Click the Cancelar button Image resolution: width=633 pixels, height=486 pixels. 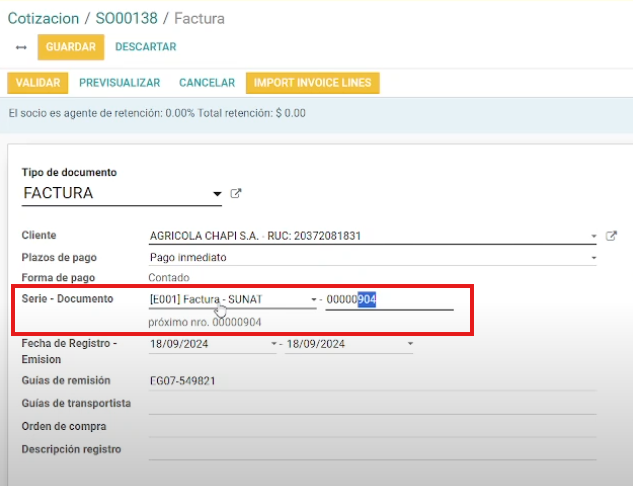pyautogui.click(x=207, y=83)
